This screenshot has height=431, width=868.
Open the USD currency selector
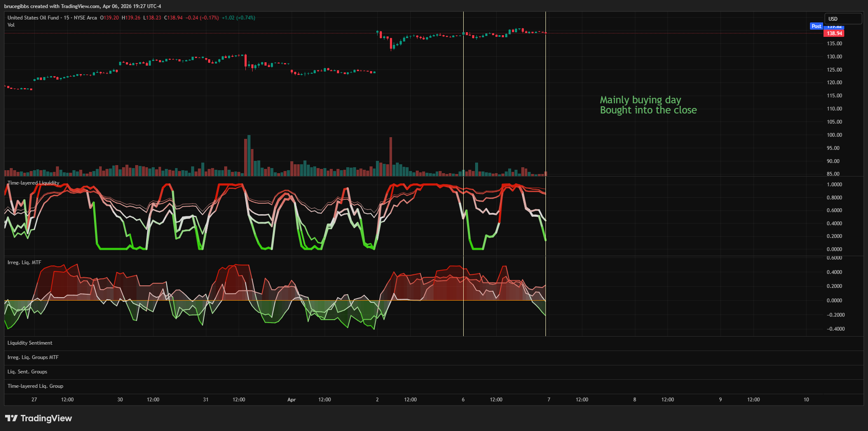tap(843, 19)
